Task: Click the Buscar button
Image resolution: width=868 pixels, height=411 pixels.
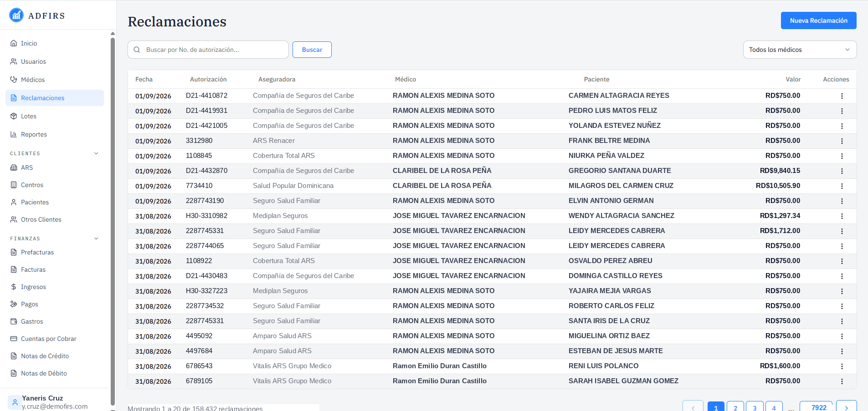Action: (x=312, y=50)
